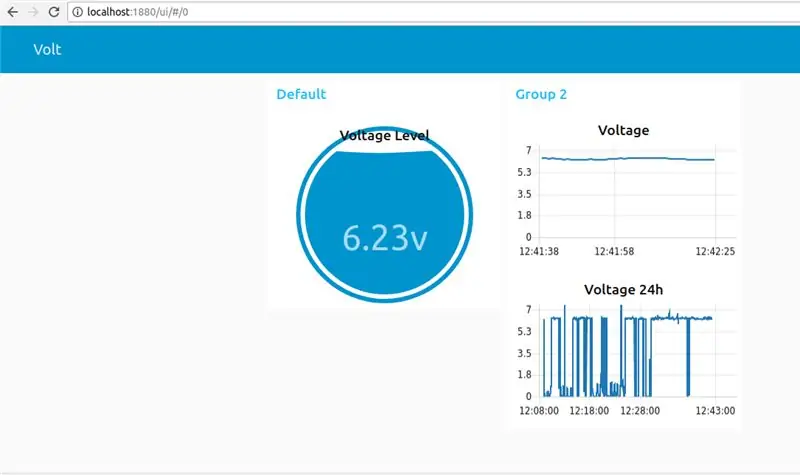Click the browser forward arrow

pyautogui.click(x=33, y=12)
